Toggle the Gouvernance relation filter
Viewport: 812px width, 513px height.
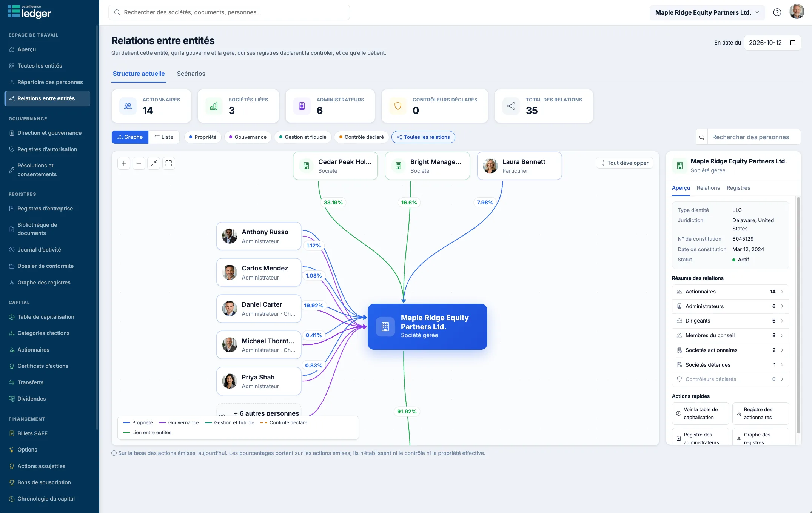point(248,137)
